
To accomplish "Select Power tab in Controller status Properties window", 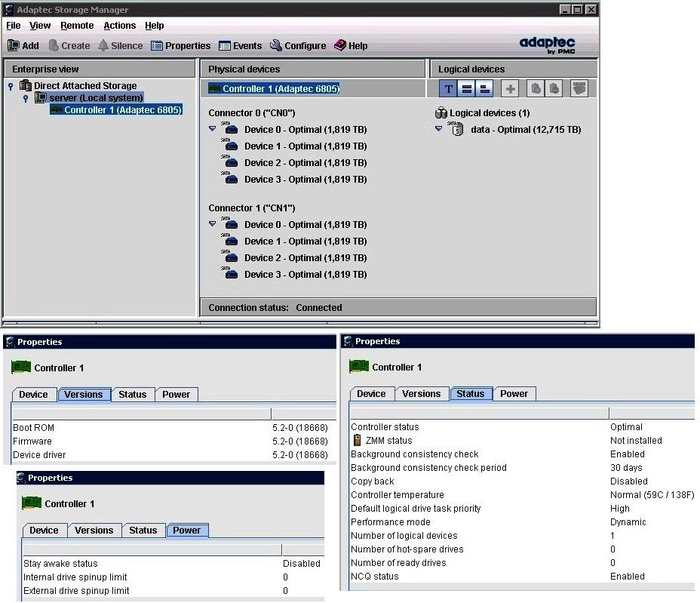I will 514,393.
